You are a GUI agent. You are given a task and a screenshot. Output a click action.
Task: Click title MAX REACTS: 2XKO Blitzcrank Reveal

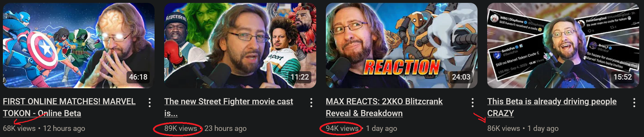[384, 107]
